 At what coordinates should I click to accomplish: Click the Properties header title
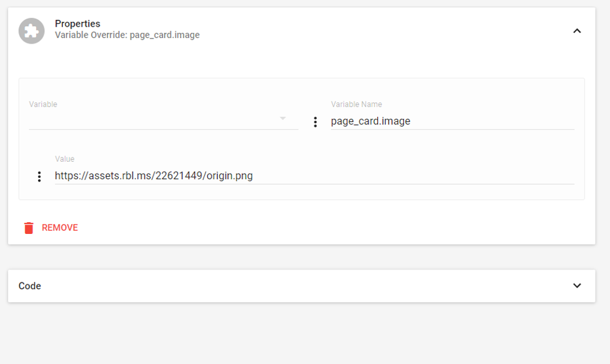tap(77, 24)
